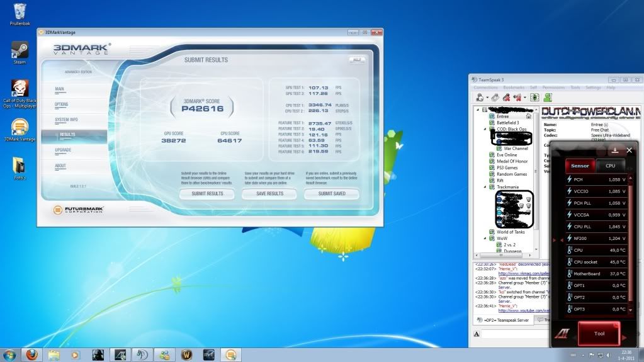This screenshot has width=644, height=362.
Task: Open the EVE Online taskbar icon
Action: click(x=208, y=354)
